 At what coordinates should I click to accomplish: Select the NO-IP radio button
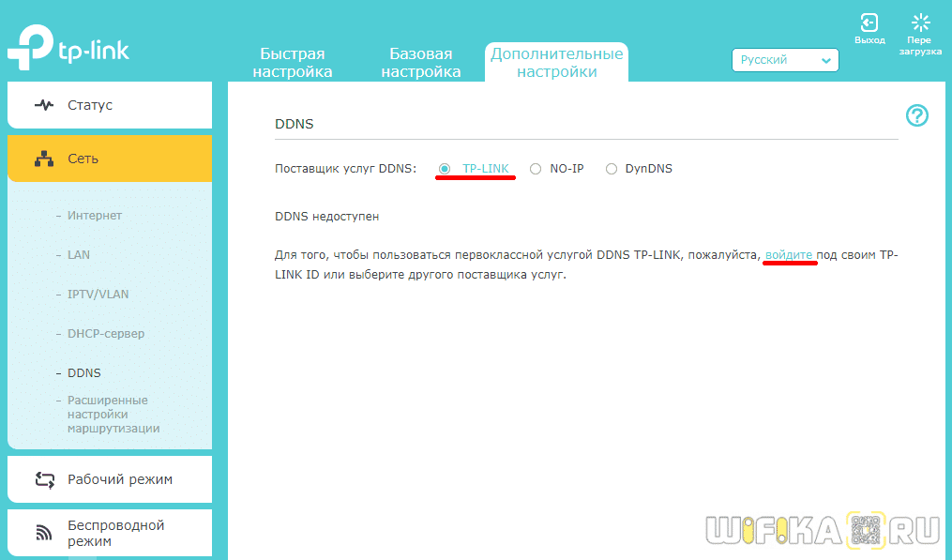click(x=536, y=169)
